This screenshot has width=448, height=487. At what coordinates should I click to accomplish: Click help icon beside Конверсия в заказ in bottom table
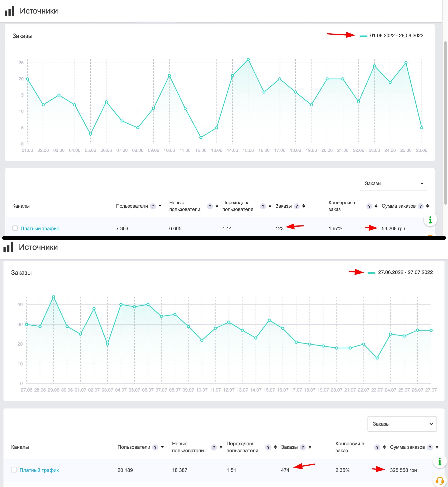pyautogui.click(x=377, y=447)
